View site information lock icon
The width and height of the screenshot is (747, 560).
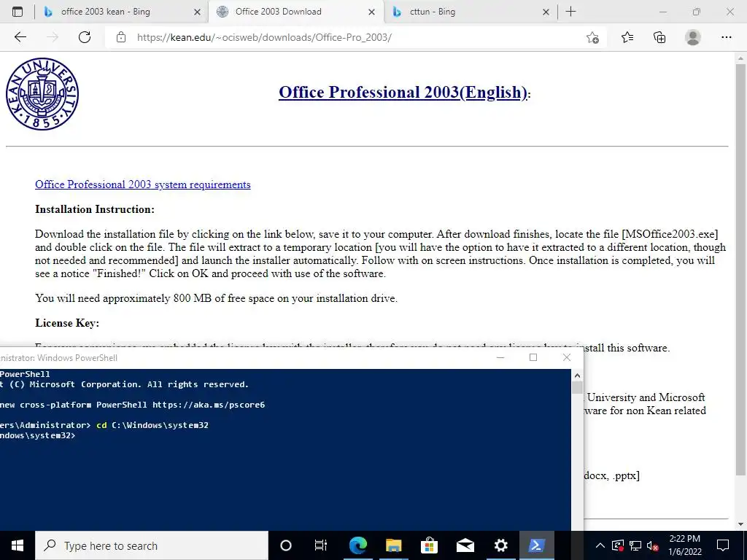[x=121, y=37]
